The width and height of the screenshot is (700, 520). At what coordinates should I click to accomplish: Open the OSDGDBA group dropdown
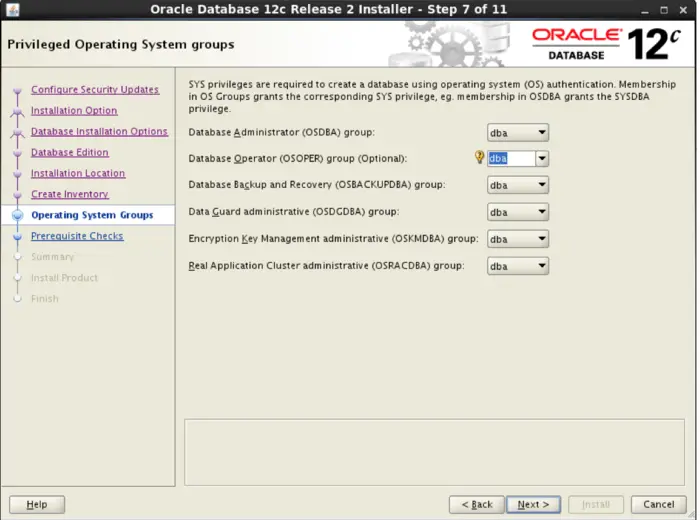click(x=518, y=212)
